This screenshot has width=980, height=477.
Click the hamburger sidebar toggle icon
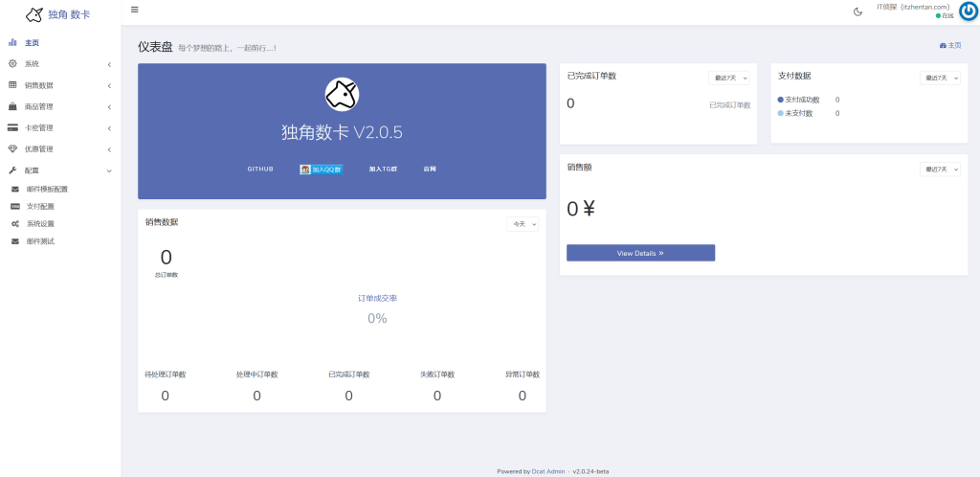pyautogui.click(x=134, y=10)
